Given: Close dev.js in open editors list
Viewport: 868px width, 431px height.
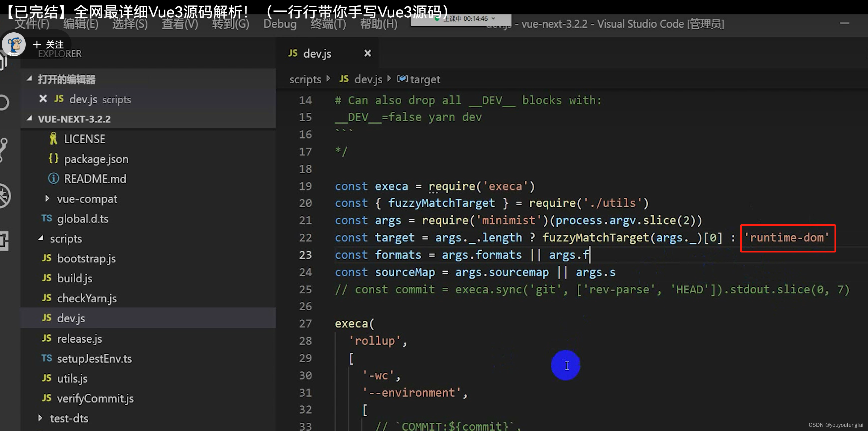Looking at the screenshot, I should (x=43, y=99).
